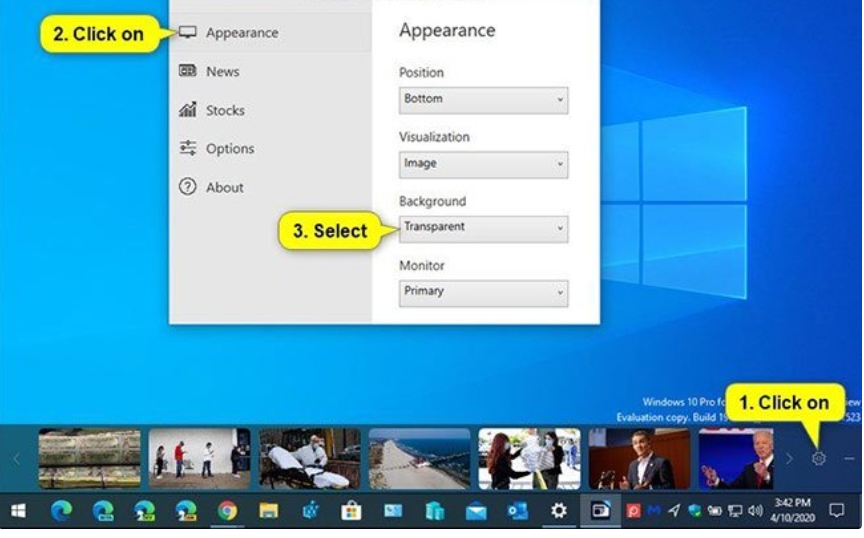Image resolution: width=864 pixels, height=538 pixels.
Task: Open the hospital bed news thumbnail
Action: click(309, 458)
